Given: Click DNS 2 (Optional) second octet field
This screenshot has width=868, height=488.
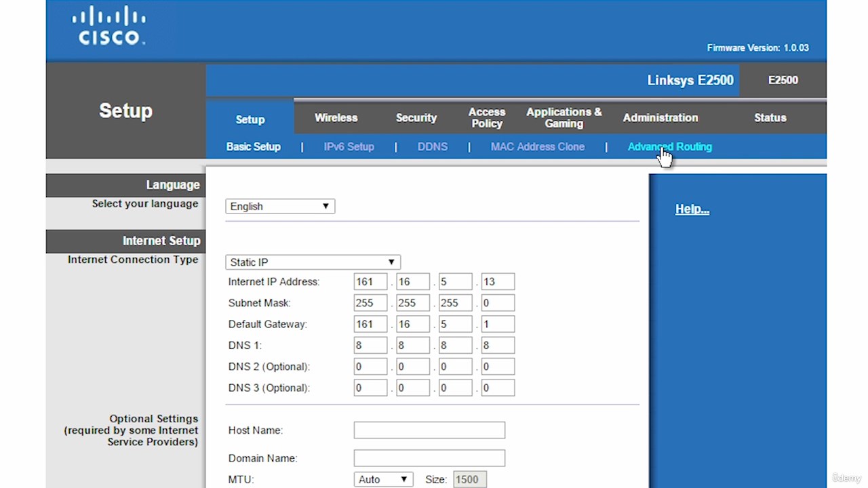Looking at the screenshot, I should (413, 367).
